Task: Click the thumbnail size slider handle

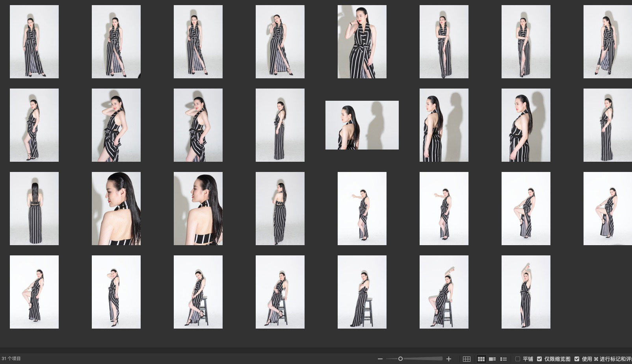Action: pyautogui.click(x=400, y=359)
